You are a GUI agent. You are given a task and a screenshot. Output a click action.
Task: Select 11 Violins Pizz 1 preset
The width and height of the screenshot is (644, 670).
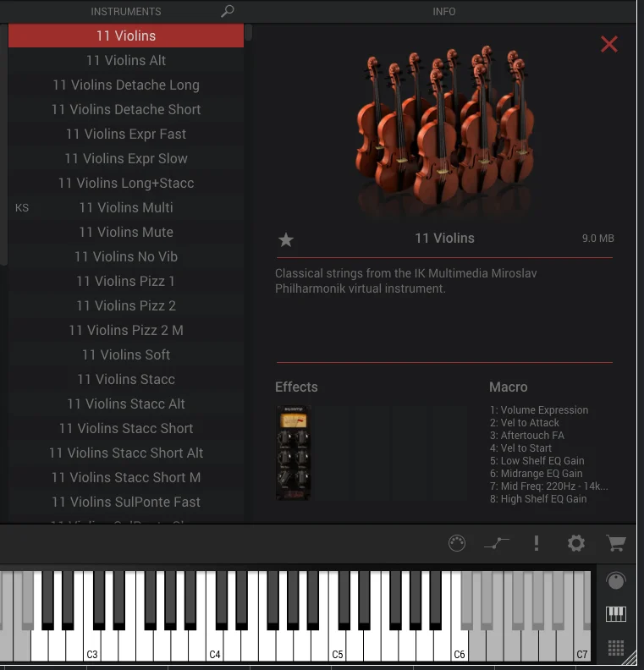tap(126, 281)
